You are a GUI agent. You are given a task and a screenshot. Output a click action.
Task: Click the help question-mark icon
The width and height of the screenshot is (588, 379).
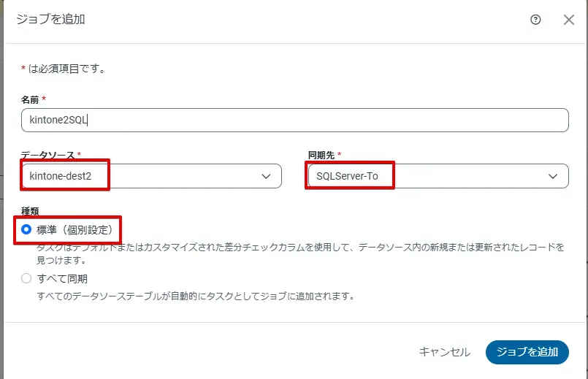coord(535,20)
